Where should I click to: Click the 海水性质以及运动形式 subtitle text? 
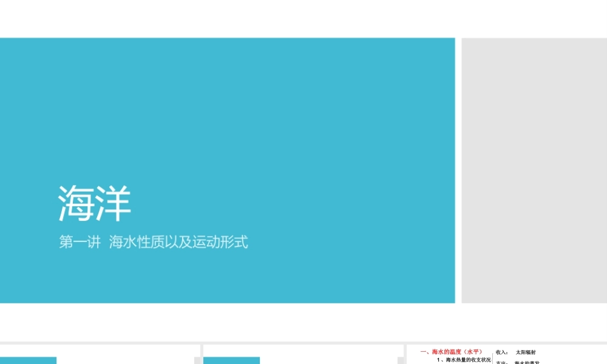coord(178,242)
